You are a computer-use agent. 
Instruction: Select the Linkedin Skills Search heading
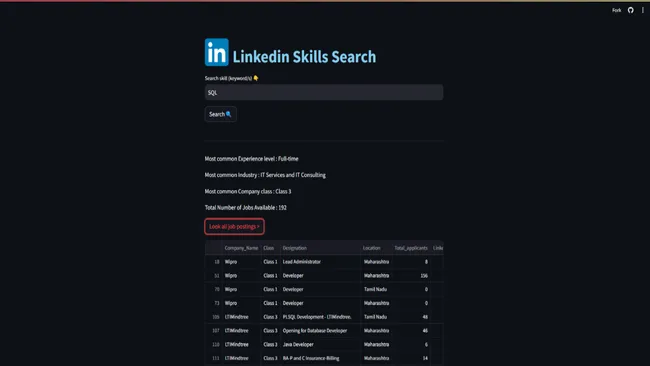tap(304, 57)
